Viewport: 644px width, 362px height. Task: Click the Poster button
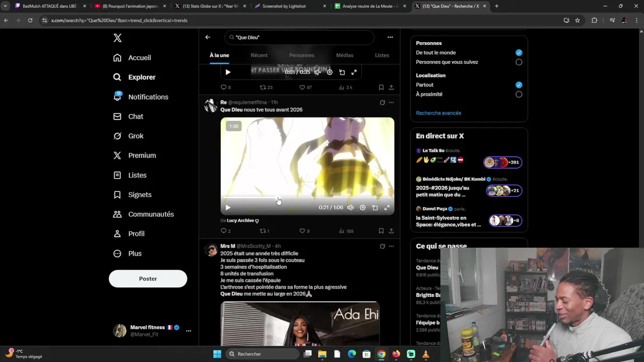pyautogui.click(x=148, y=279)
